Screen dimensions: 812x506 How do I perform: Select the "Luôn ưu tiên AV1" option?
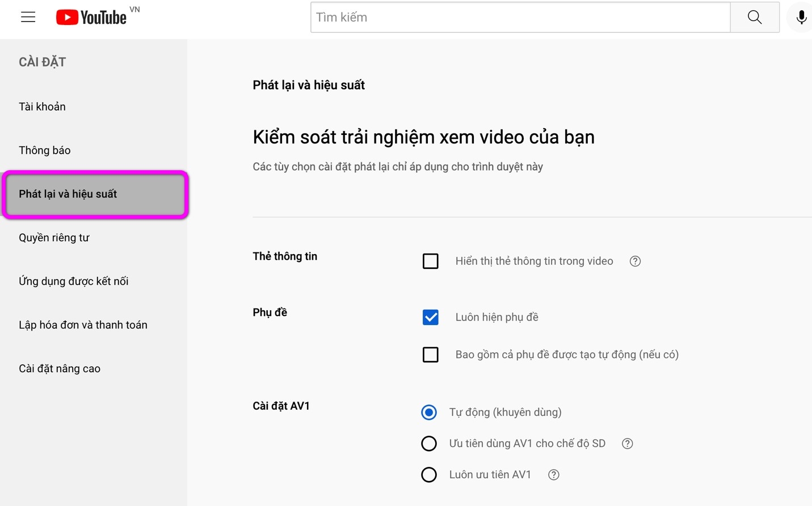429,474
